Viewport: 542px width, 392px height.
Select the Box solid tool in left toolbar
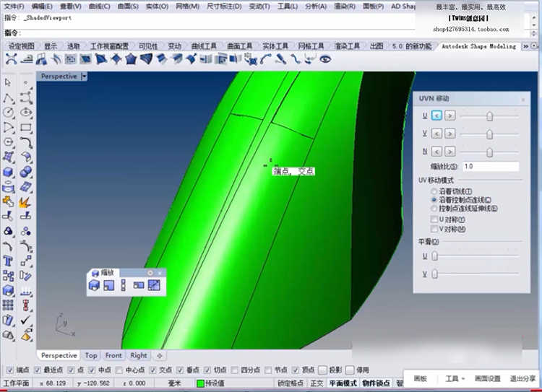[x=8, y=172]
